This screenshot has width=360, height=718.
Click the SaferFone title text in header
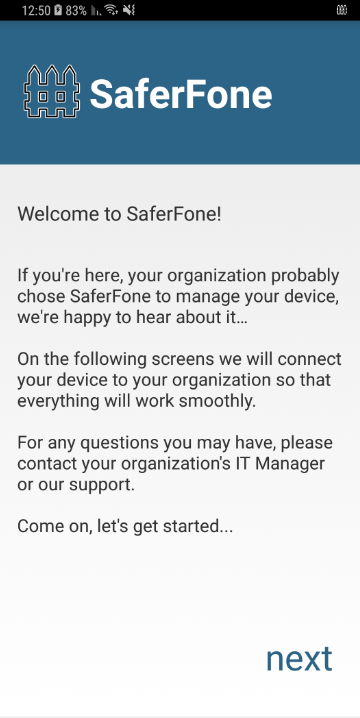(181, 94)
